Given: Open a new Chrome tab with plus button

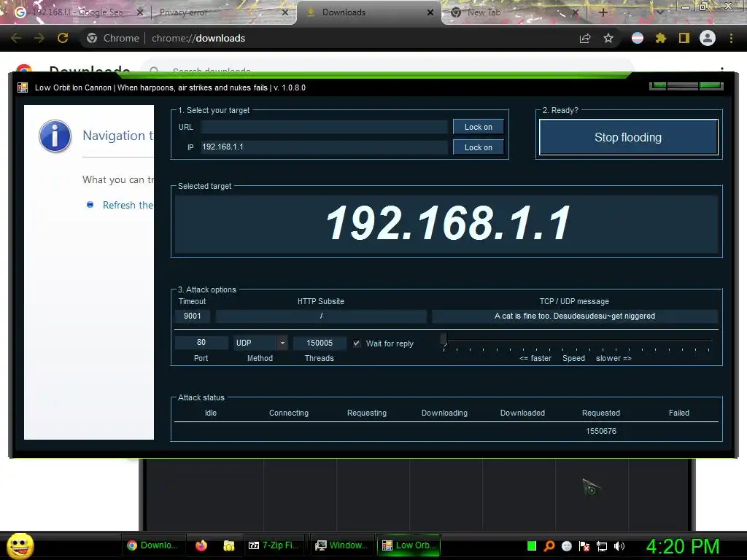Looking at the screenshot, I should pos(603,12).
